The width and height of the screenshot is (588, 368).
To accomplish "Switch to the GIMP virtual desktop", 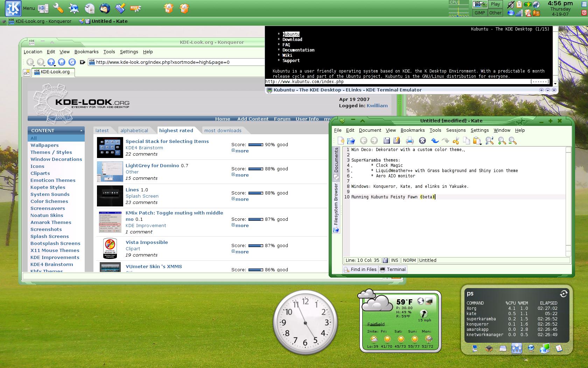I will (479, 13).
